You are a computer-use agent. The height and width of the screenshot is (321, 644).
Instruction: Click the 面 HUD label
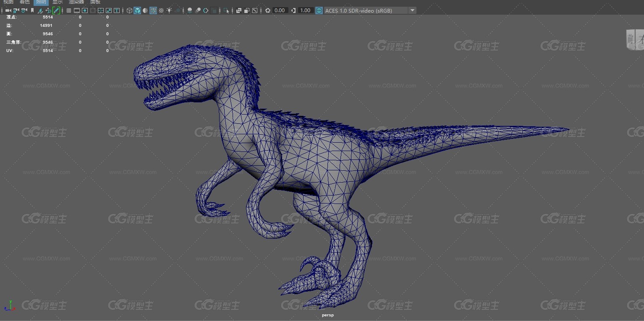tap(9, 34)
